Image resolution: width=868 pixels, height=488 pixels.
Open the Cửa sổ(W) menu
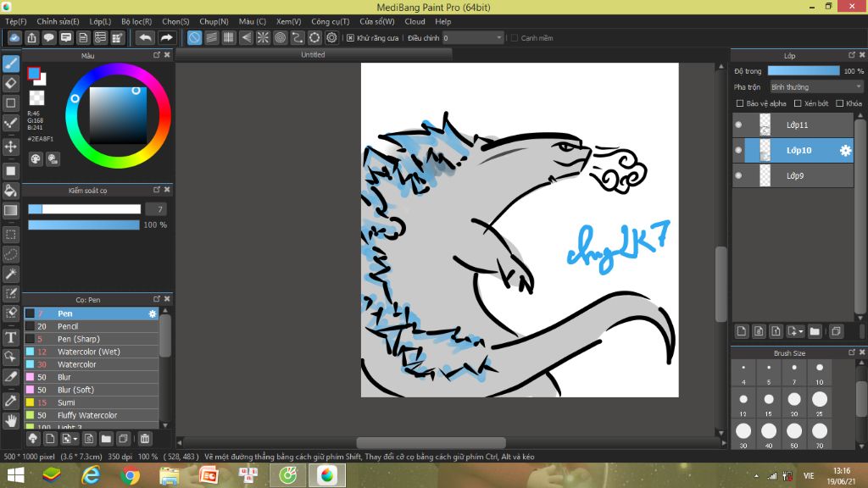pos(377,21)
